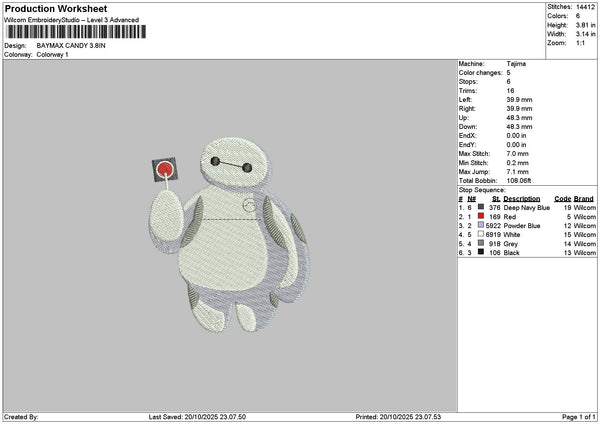Screen dimensions: 600x424
Task: Click the 'Brand' column header
Action: [x=584, y=199]
